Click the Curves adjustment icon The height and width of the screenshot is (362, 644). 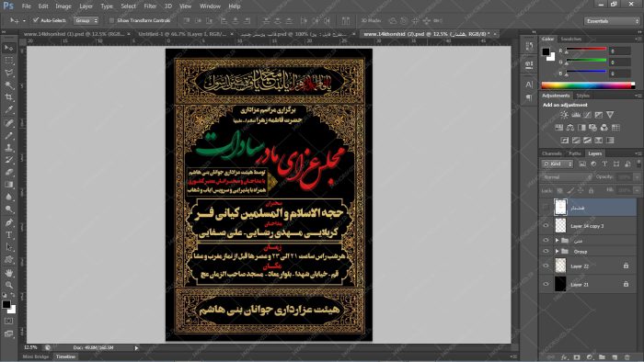coord(587,115)
